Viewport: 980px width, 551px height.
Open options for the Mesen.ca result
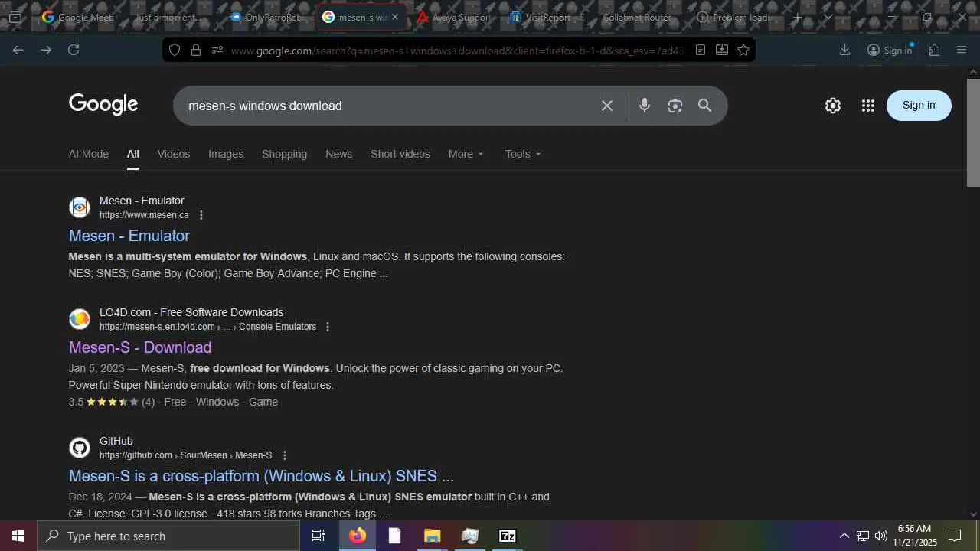(201, 215)
